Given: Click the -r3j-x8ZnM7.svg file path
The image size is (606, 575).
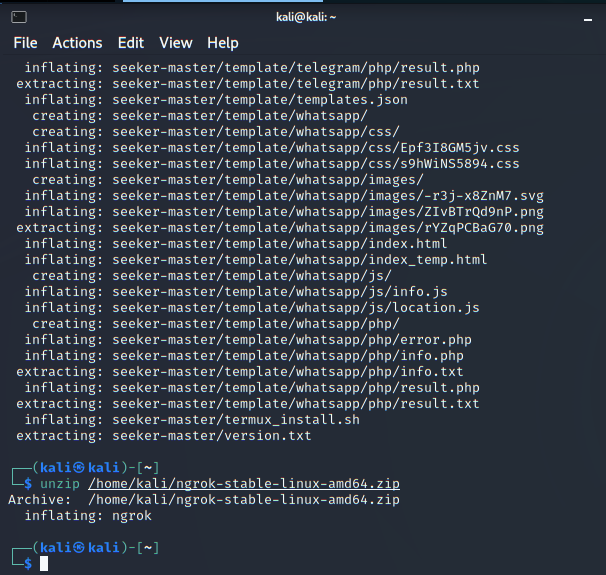Looking at the screenshot, I should [x=328, y=196].
